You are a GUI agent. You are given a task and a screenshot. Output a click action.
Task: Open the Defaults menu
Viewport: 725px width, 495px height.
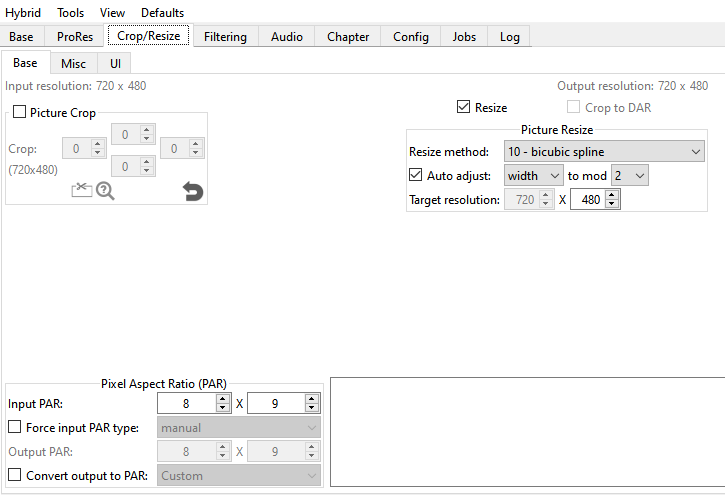coord(162,13)
